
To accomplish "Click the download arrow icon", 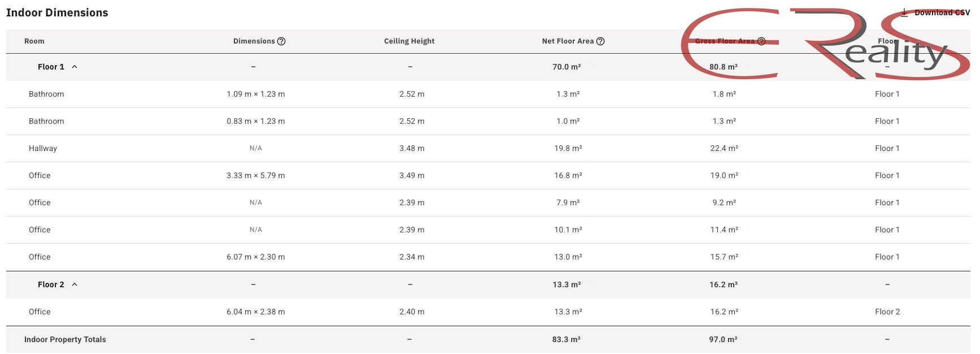I will click(x=904, y=12).
